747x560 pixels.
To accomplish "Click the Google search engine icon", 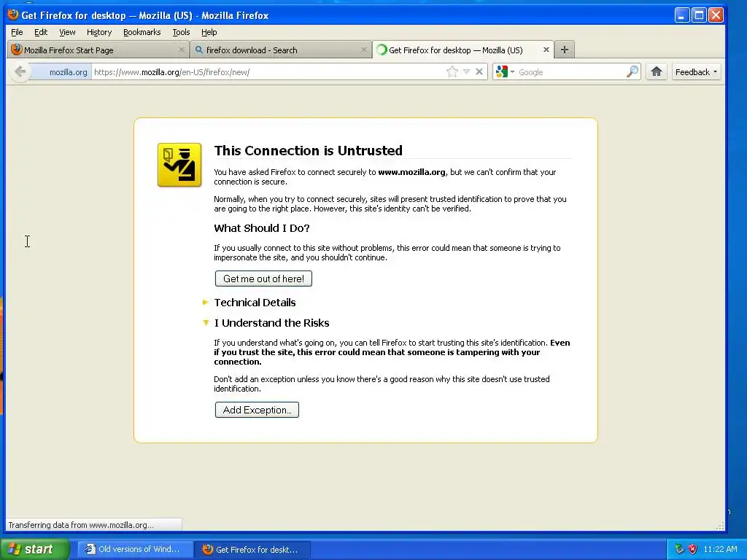I will point(501,72).
